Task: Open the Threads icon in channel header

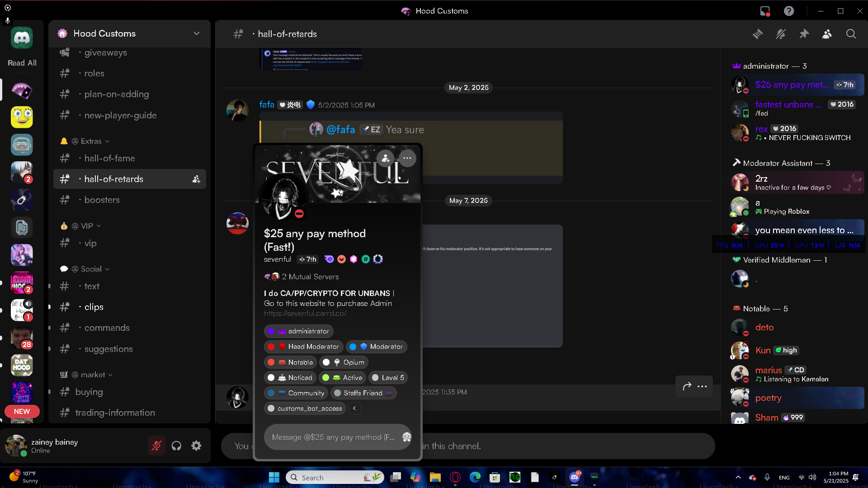Action: pos(758,34)
